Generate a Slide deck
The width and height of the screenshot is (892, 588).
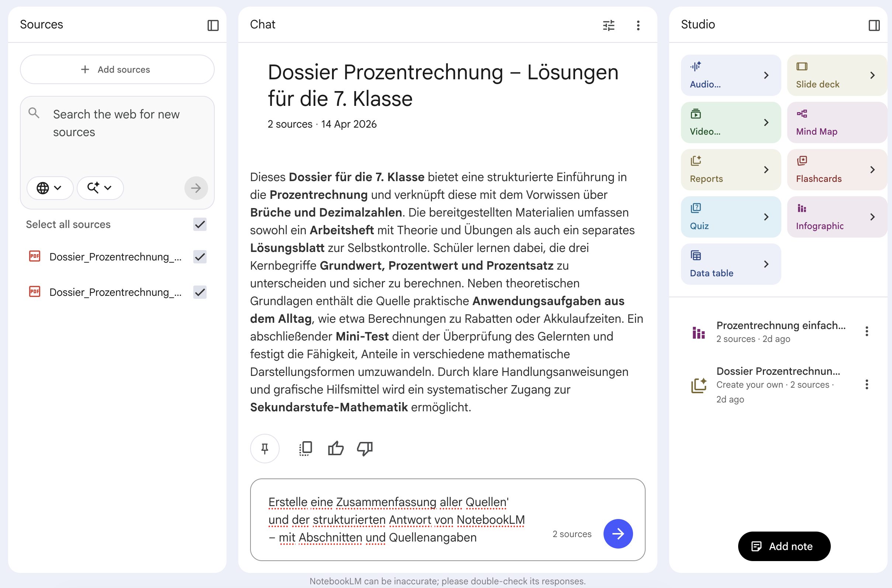(x=837, y=75)
